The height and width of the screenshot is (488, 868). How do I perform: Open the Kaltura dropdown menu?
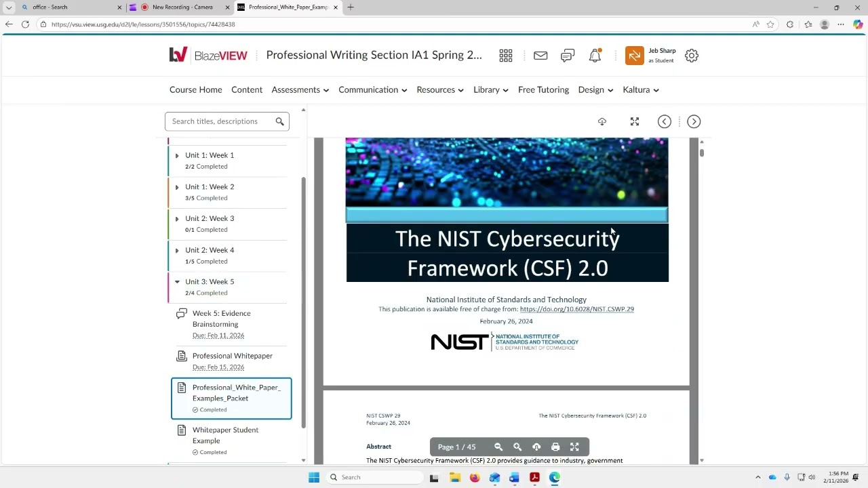point(641,89)
